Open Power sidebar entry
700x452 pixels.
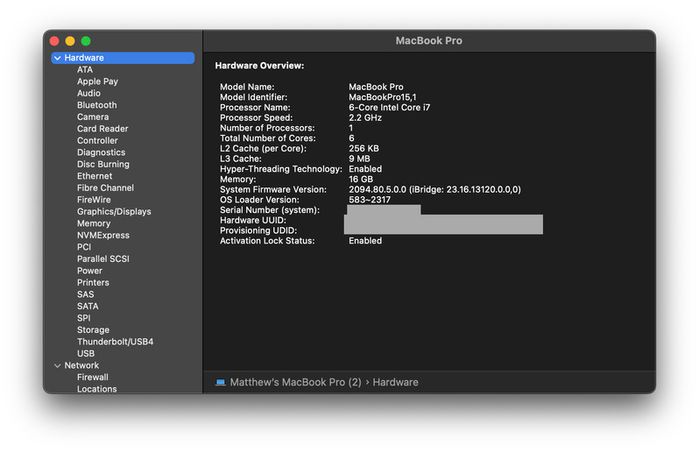click(89, 271)
